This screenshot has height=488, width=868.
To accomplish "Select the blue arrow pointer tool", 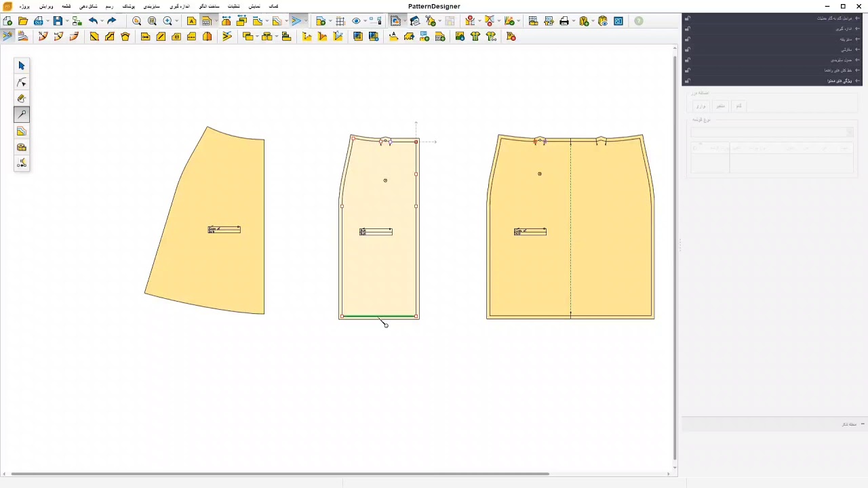I will [22, 66].
